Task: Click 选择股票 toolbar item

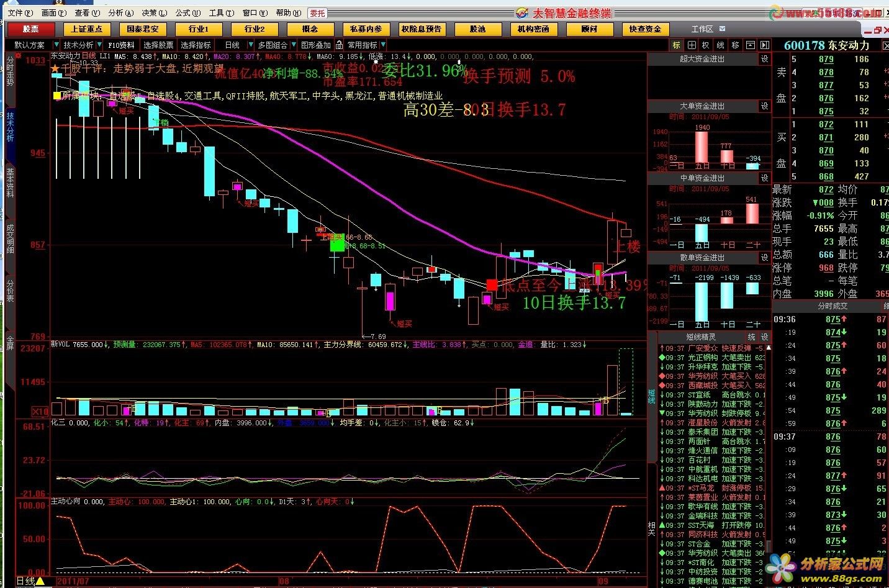Action: pyautogui.click(x=159, y=45)
